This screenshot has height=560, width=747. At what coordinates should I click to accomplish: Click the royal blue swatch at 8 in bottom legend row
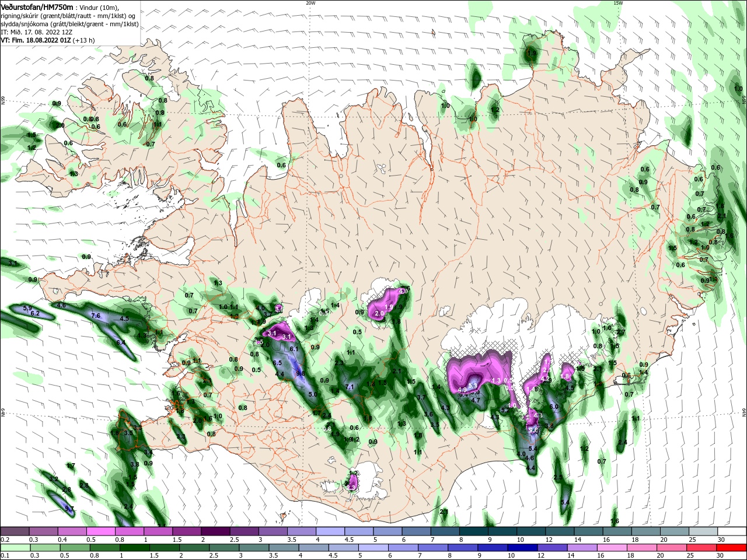click(463, 547)
